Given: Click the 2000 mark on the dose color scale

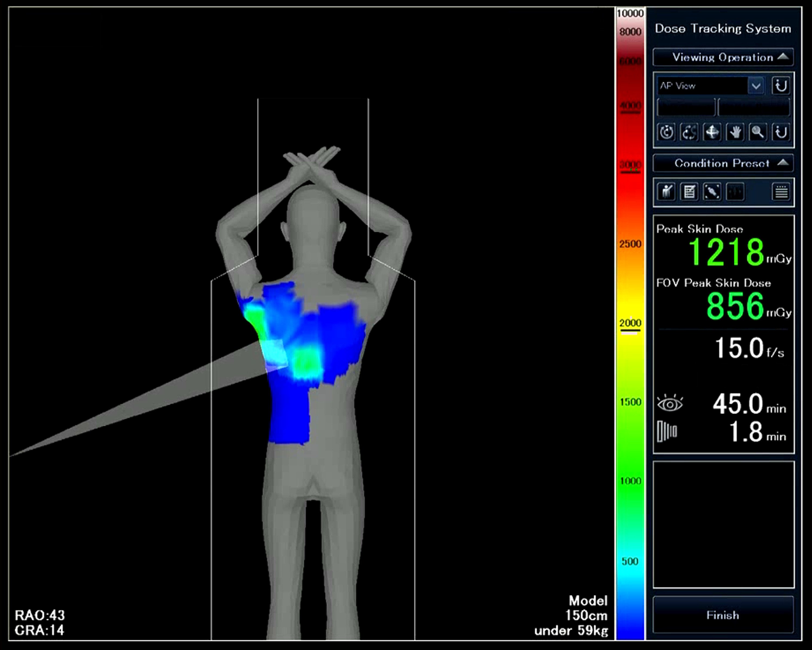Looking at the screenshot, I should 630,323.
